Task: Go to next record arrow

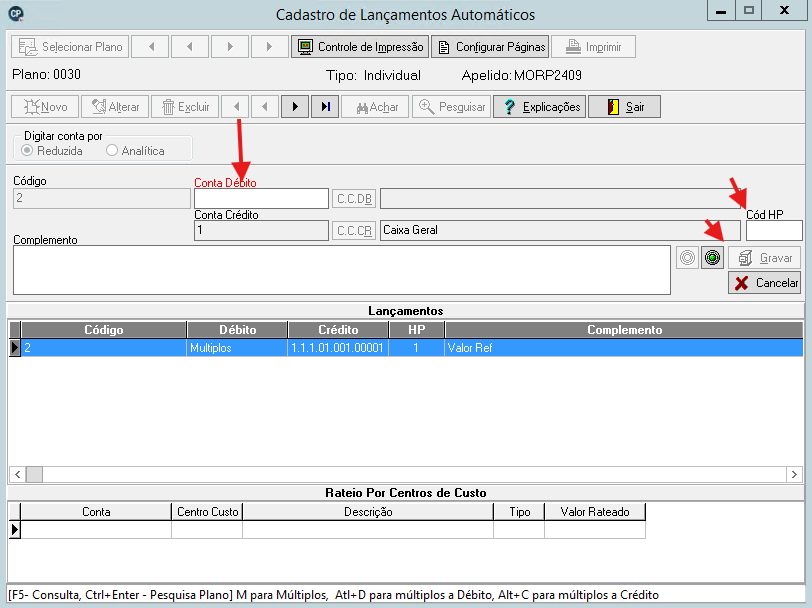Action: [x=295, y=107]
